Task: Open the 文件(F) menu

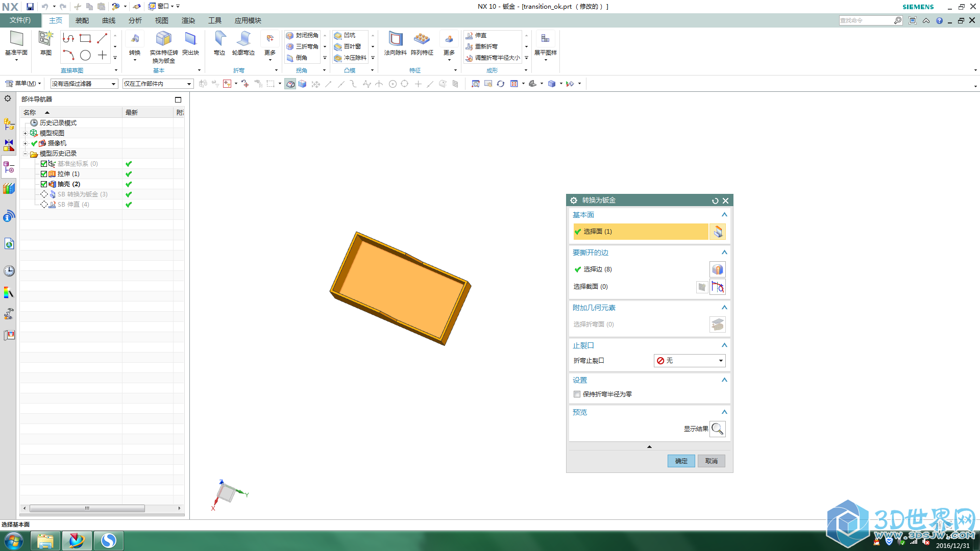Action: 20,20
